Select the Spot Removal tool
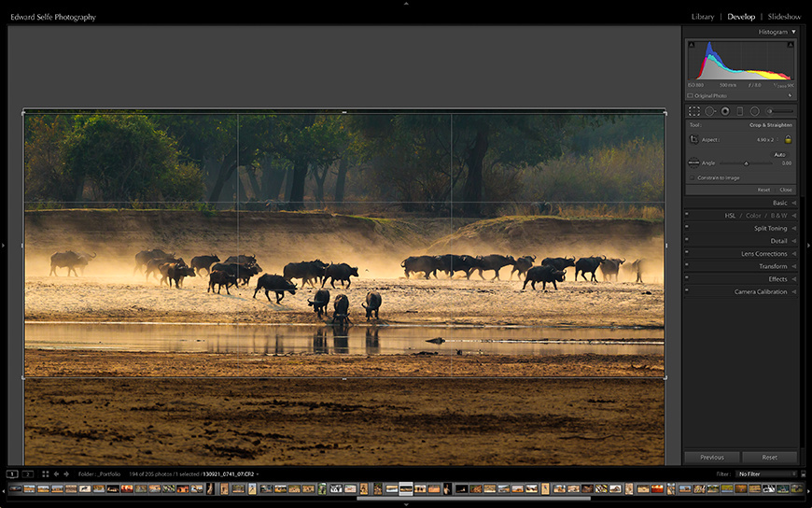The image size is (812, 508). pos(710,111)
